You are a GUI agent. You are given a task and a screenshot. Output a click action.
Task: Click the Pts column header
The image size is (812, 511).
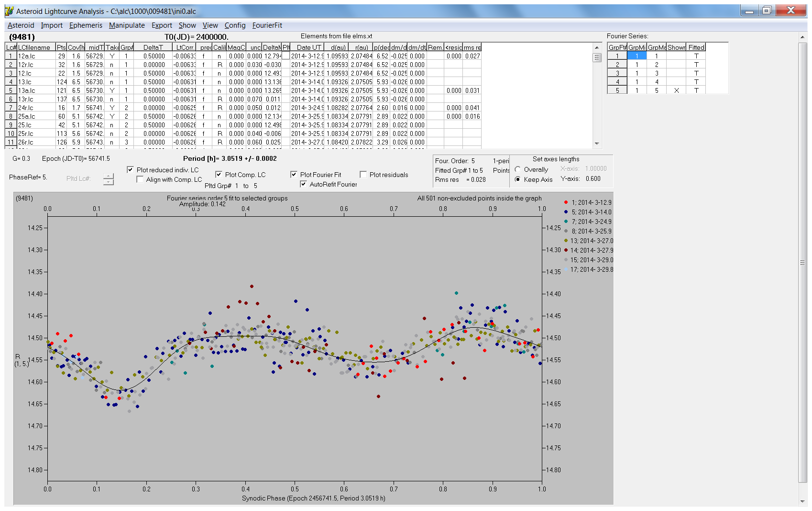61,47
